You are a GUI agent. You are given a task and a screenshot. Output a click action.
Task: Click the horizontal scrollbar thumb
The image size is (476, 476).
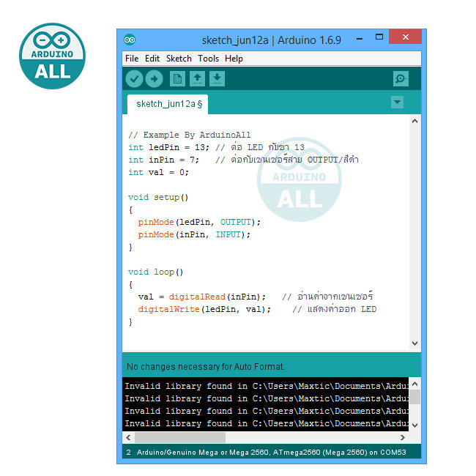tap(180, 437)
